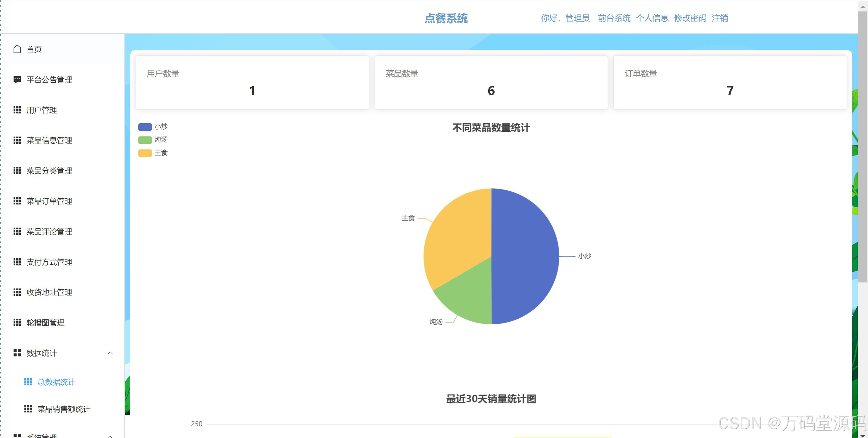Collapse the 数据统计 submenu chevron
Screen dimensions: 868x438
point(110,353)
